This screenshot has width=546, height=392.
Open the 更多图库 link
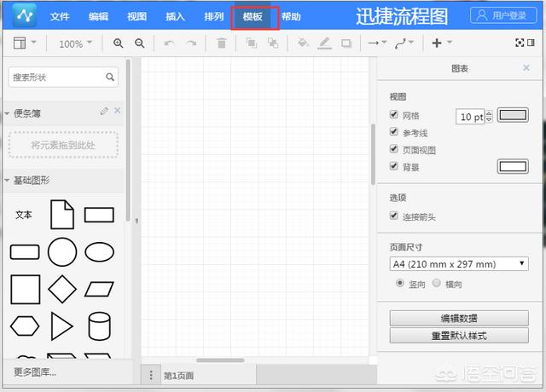click(x=35, y=372)
